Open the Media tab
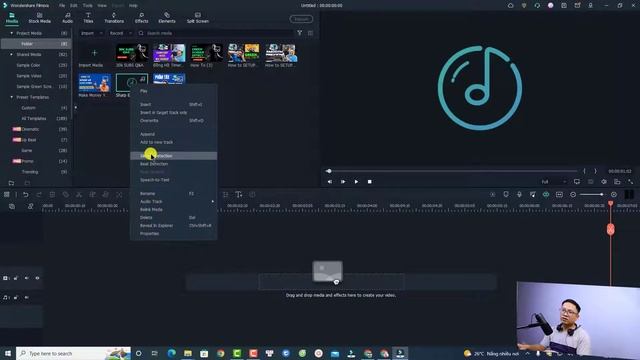The height and width of the screenshot is (360, 640). (12, 18)
